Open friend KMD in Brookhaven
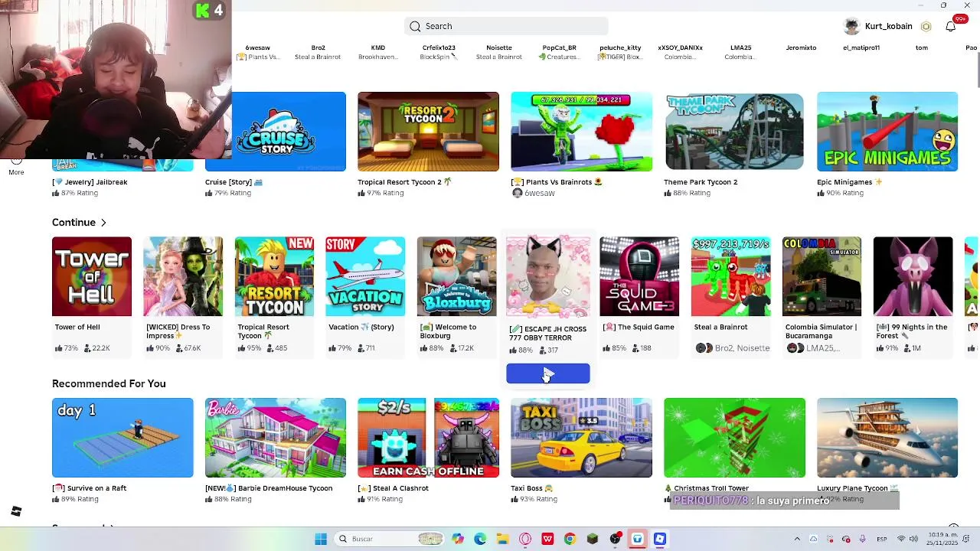The image size is (980, 551). [377, 52]
